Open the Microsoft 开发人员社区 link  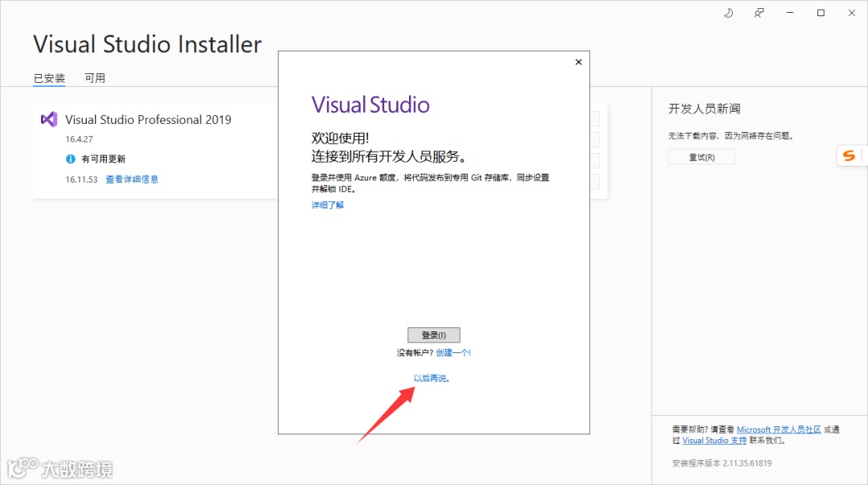click(779, 430)
